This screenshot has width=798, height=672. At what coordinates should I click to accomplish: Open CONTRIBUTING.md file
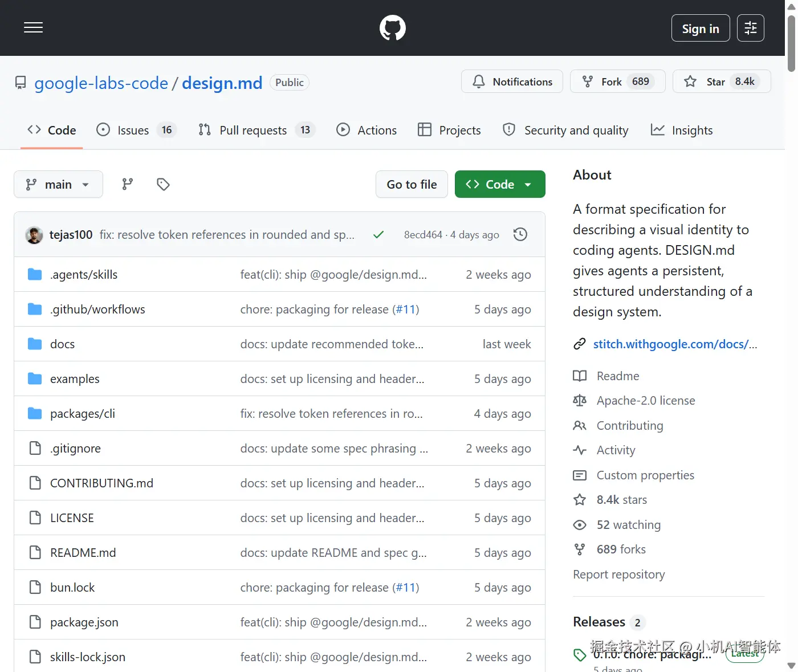click(101, 483)
